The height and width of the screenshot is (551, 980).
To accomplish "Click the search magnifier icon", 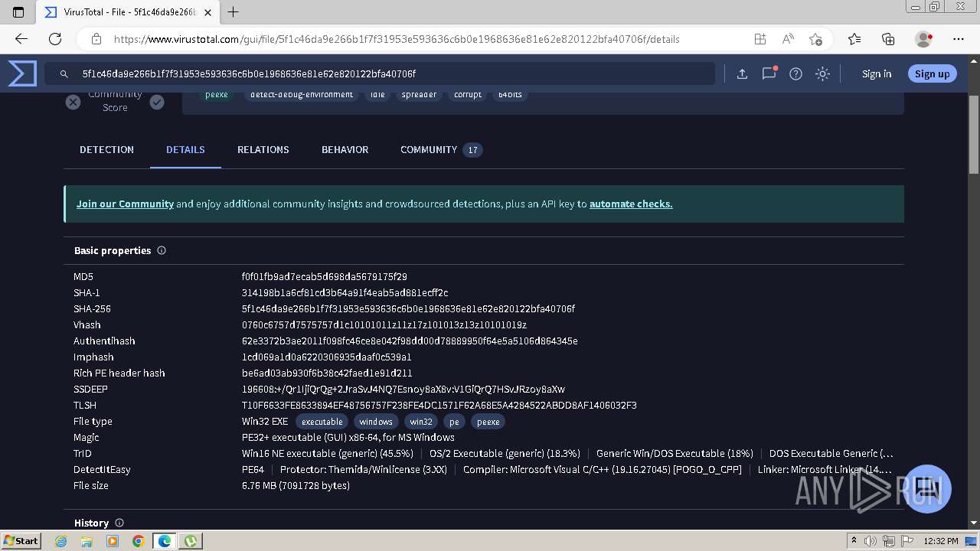I will click(64, 74).
